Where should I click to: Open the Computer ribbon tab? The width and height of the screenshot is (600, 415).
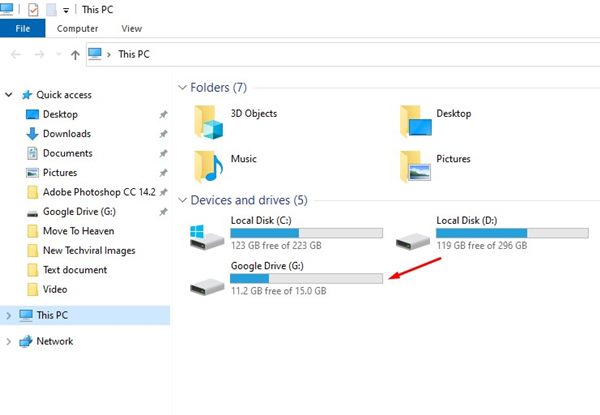click(77, 29)
